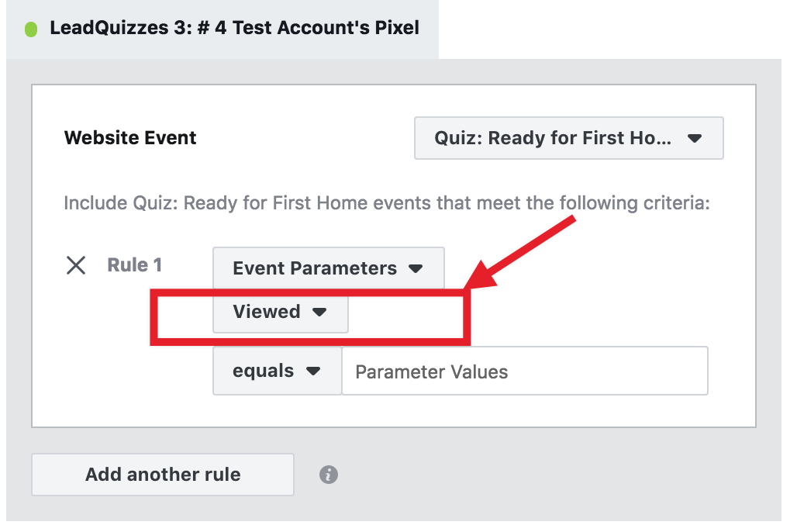The width and height of the screenshot is (797, 532).
Task: Click the Website Event heading
Action: 130,138
